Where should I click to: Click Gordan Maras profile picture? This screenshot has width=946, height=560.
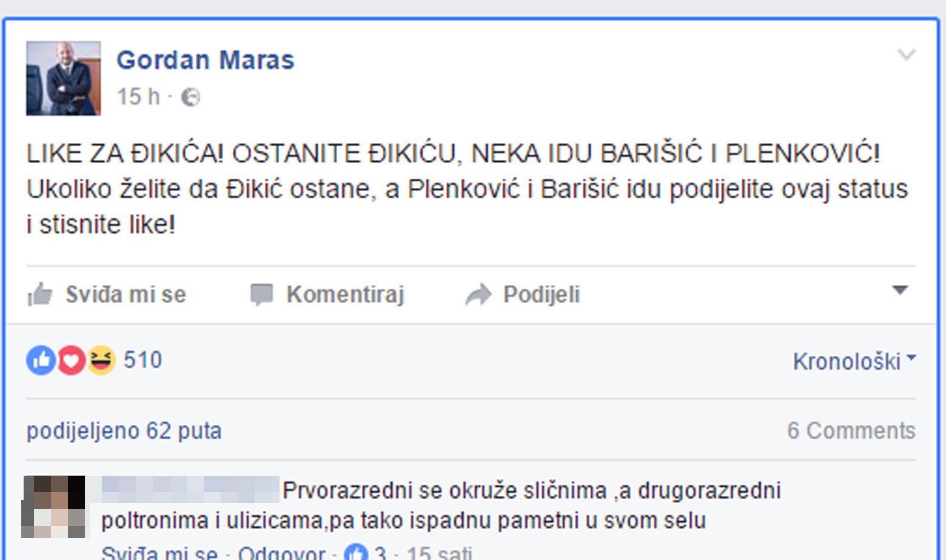point(63,78)
